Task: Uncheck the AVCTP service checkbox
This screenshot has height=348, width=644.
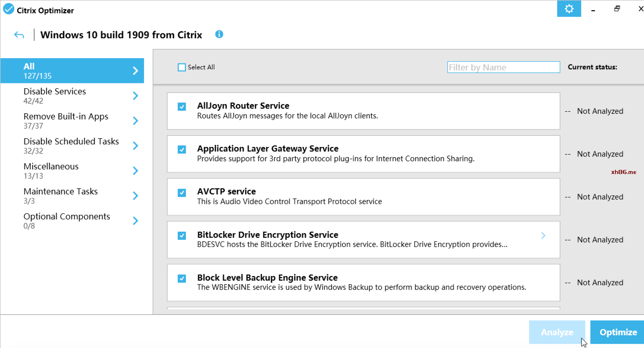Action: click(182, 193)
